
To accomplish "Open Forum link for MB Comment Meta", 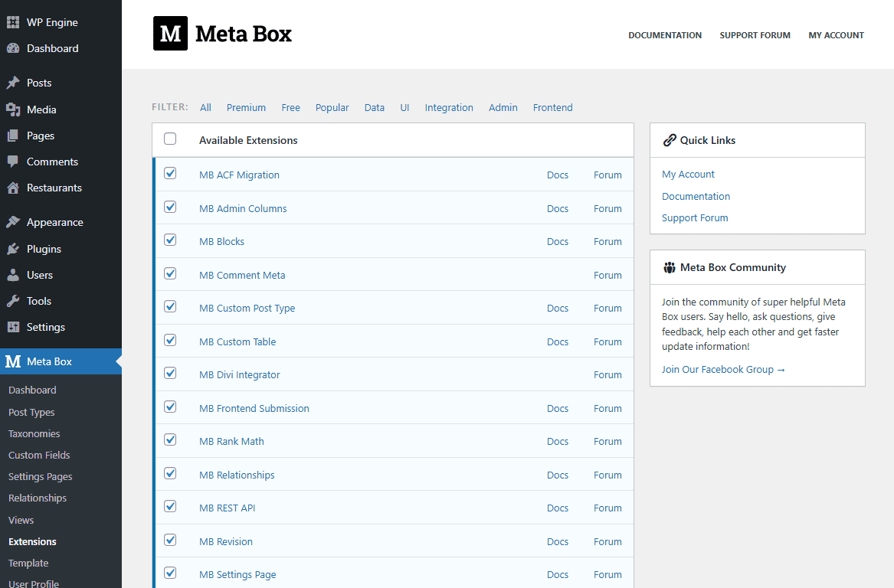I will (x=607, y=276).
